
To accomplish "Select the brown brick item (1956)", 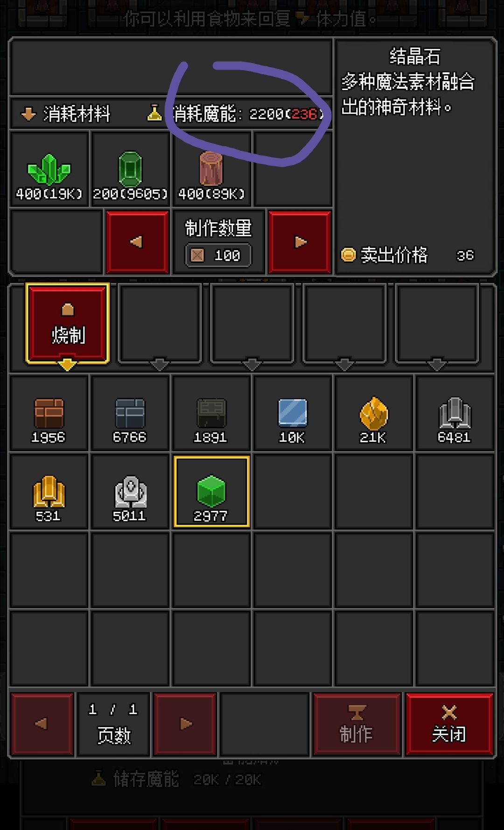I will pos(49,412).
